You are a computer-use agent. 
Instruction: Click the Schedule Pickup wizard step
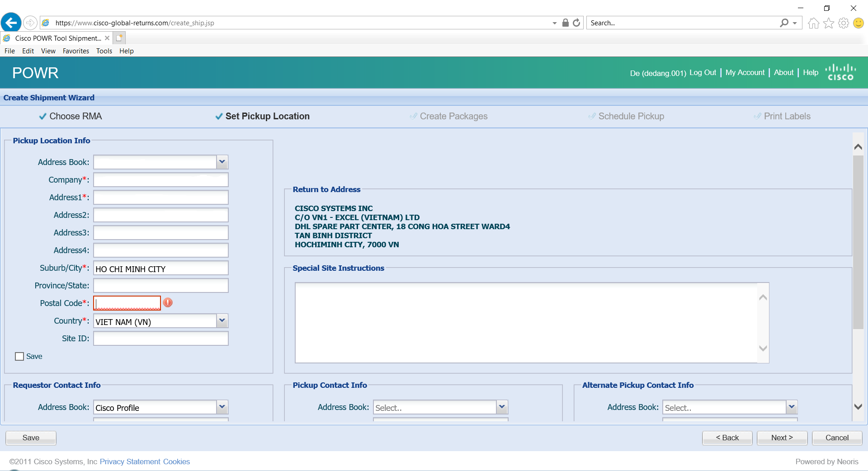click(626, 116)
